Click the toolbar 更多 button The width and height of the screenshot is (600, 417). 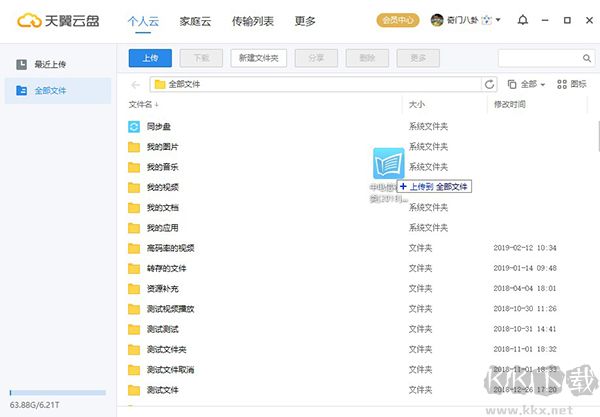[418, 58]
